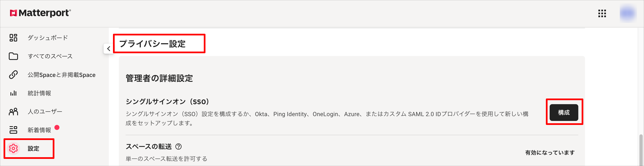This screenshot has width=644, height=166.
Task: Click the 有効になっています status text
Action: [x=550, y=153]
